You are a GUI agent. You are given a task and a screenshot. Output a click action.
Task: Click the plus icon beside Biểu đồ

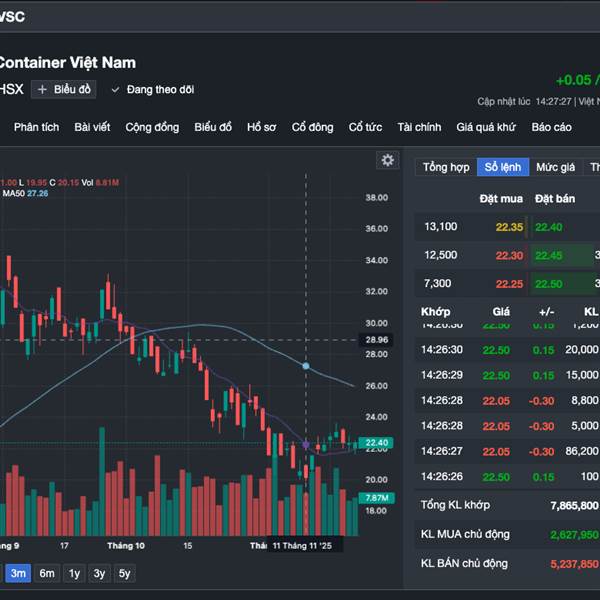click(42, 90)
